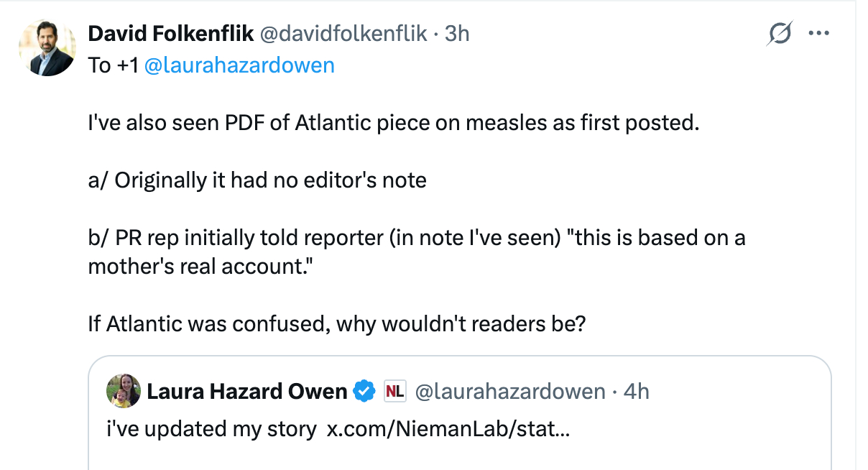
Task: Click the "a/ Originally it had no editor's note" line
Action: (x=257, y=180)
